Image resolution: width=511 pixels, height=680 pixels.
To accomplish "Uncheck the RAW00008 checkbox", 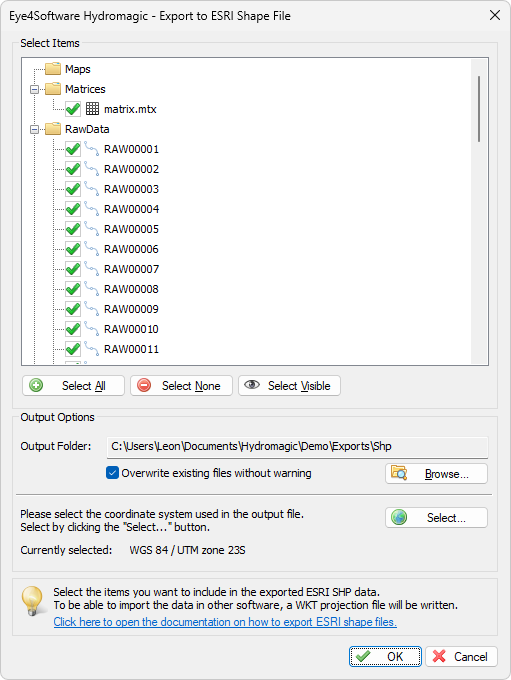I will 73,289.
